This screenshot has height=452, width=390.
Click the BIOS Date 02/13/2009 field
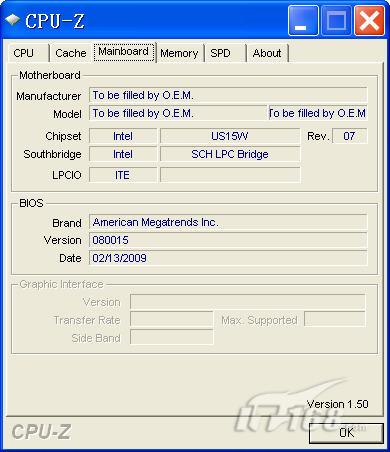[x=228, y=258]
